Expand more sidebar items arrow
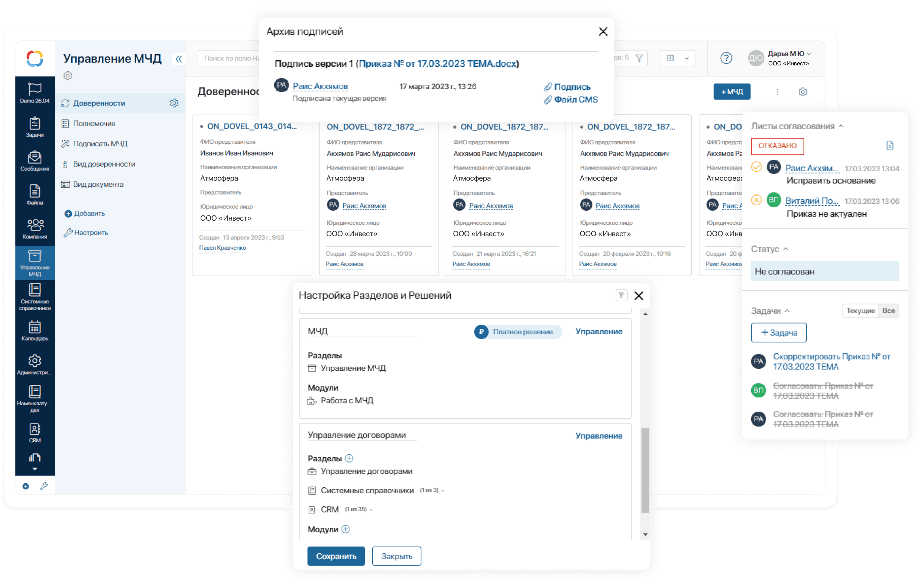Image resolution: width=924 pixels, height=584 pixels. [35, 469]
